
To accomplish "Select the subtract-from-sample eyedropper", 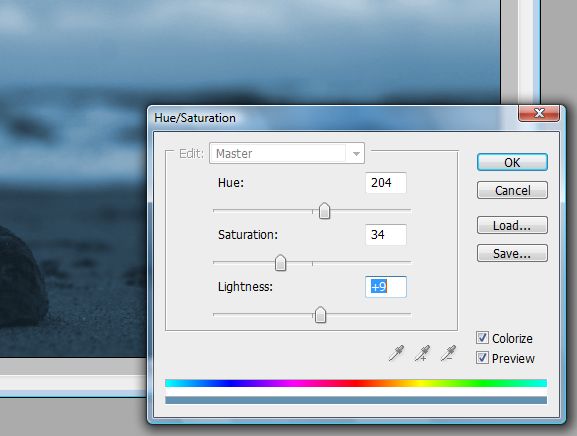I will [448, 353].
